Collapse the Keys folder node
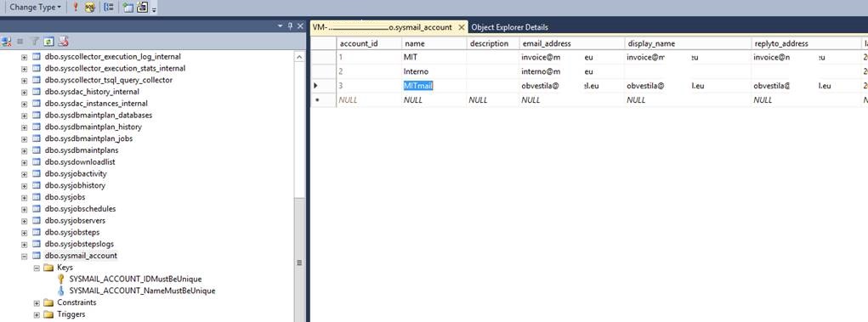 coord(37,268)
